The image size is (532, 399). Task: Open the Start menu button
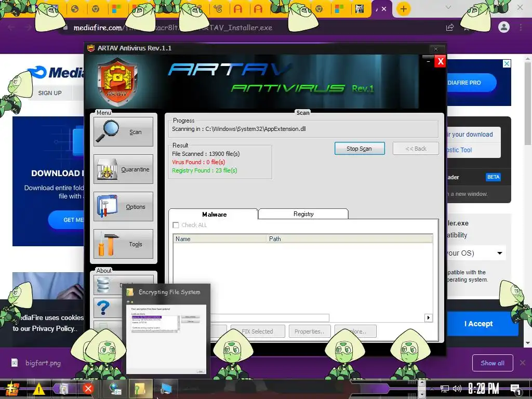coord(12,389)
